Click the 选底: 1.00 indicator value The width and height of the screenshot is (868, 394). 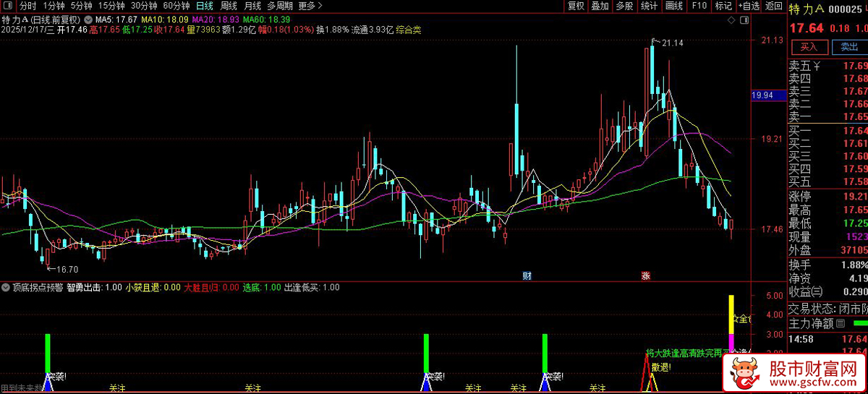(x=262, y=287)
